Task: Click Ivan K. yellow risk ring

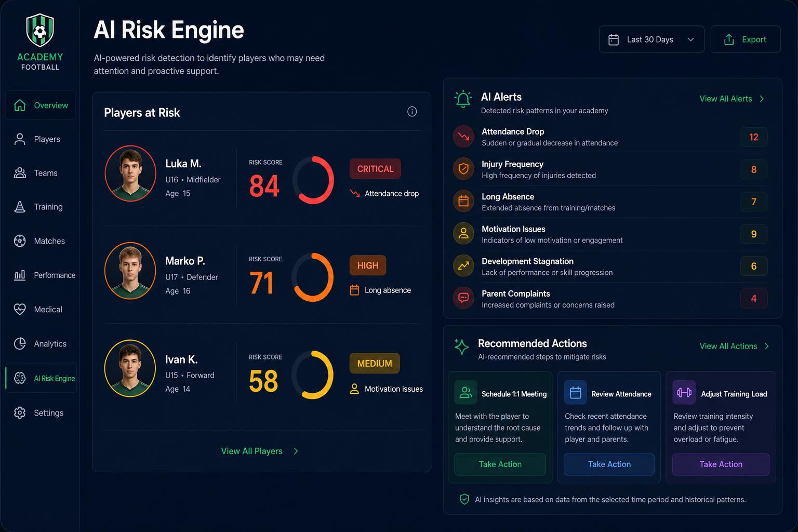Action: click(x=313, y=375)
